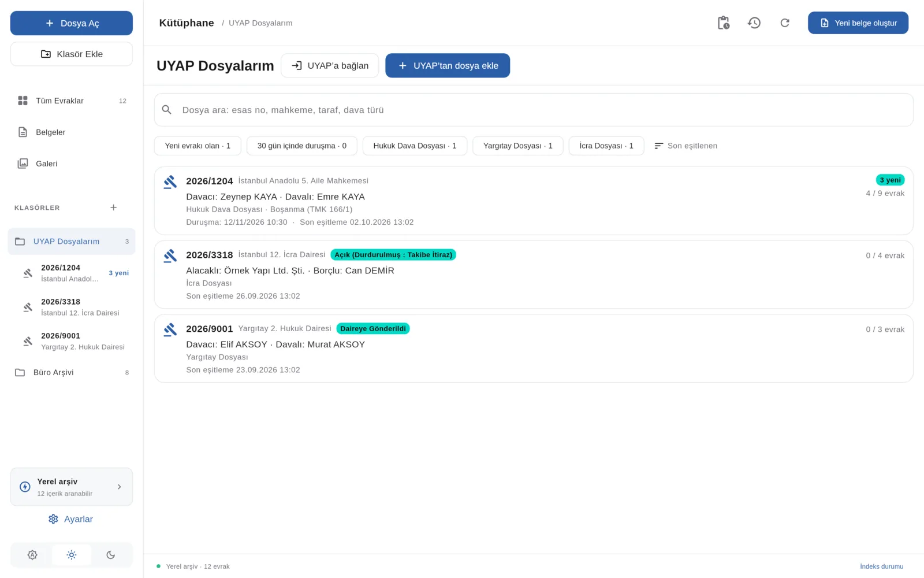Click the search magnifier icon
Screen dimensions: 924x578
click(x=167, y=110)
